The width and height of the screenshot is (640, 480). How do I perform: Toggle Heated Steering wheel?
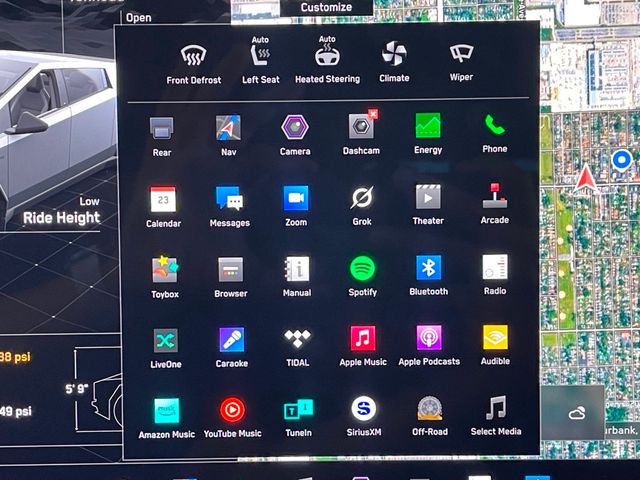point(327,60)
